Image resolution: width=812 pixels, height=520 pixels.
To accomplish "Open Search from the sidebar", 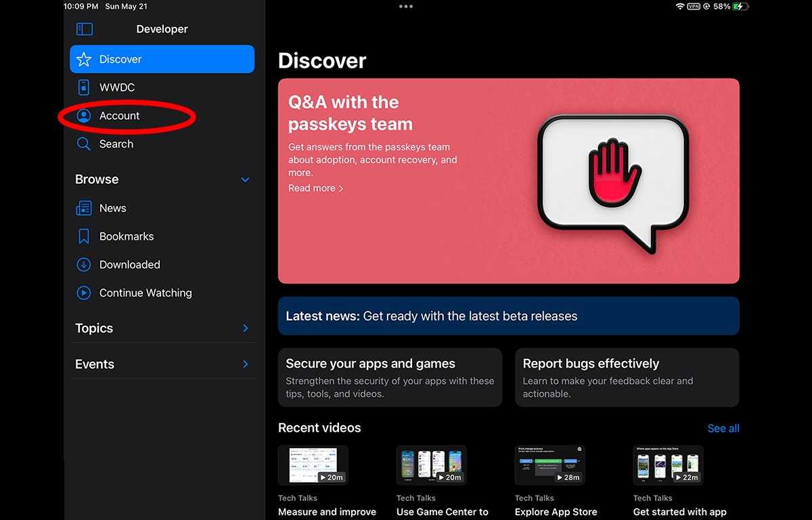I will coord(116,144).
